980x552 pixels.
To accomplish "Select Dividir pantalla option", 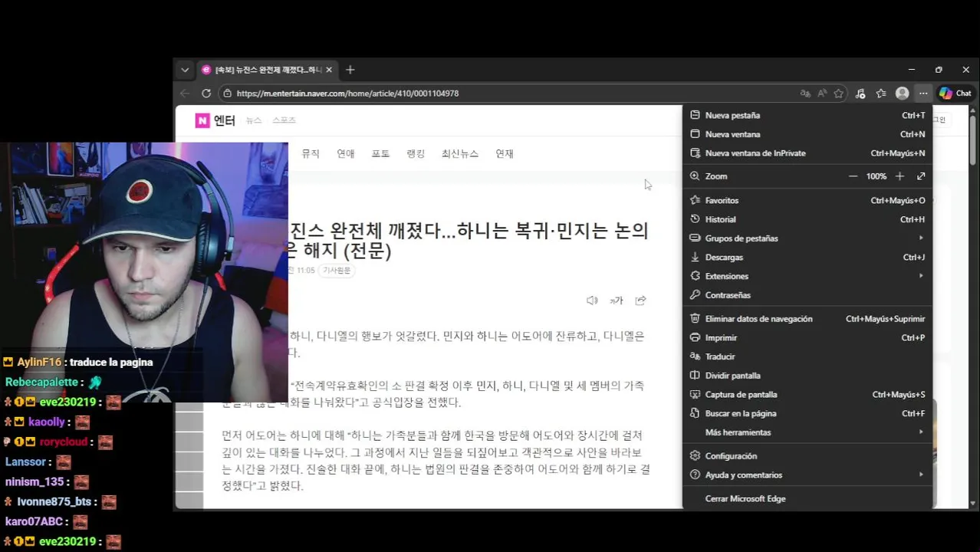I will point(807,376).
